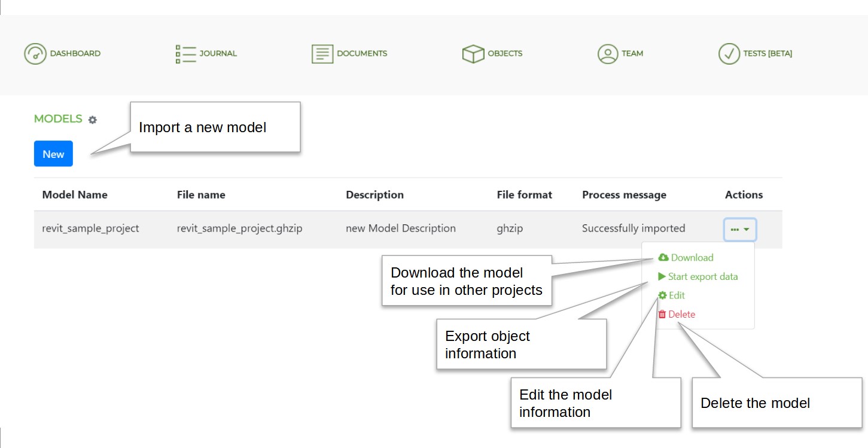The width and height of the screenshot is (868, 448).
Task: Click the MODELS heading
Action: click(58, 118)
